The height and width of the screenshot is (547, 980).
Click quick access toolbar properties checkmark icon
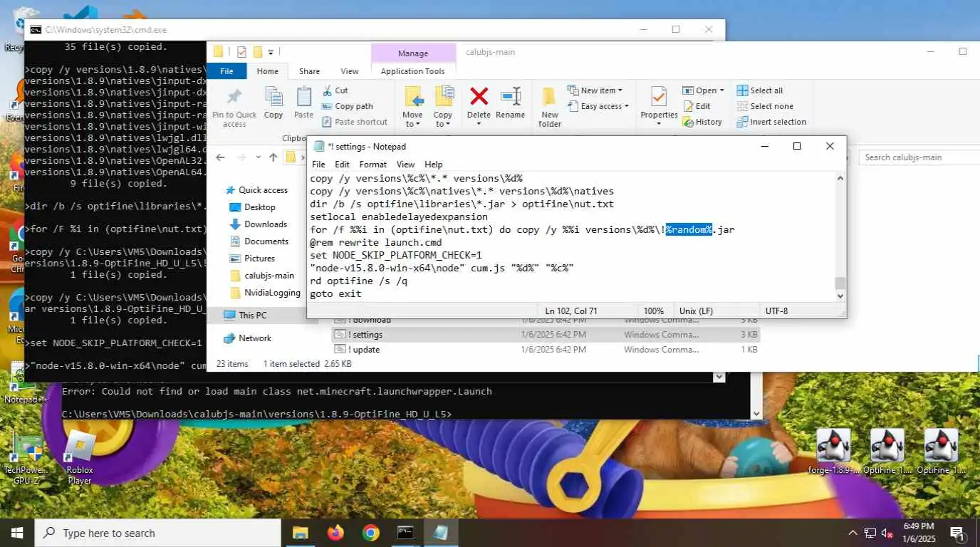pyautogui.click(x=241, y=52)
